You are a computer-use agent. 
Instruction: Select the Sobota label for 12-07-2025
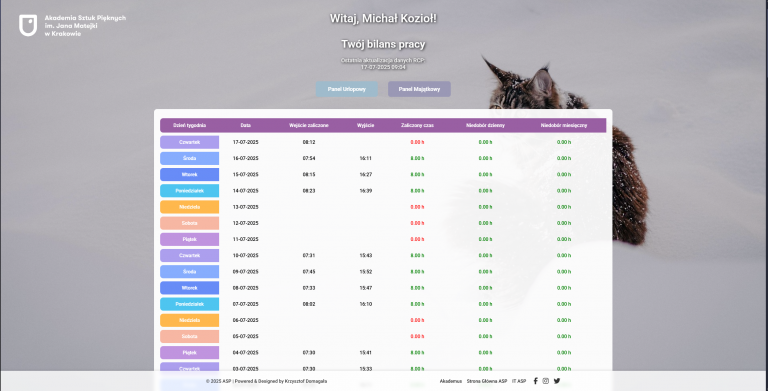[190, 223]
